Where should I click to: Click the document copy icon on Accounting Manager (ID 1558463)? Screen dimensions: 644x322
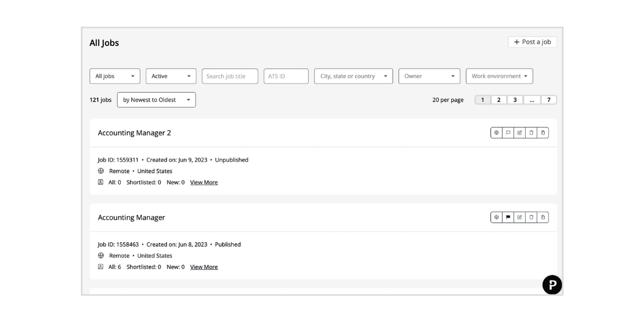point(543,217)
